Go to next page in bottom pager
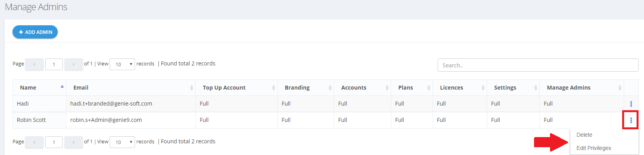The width and height of the screenshot is (644, 155). [x=73, y=142]
